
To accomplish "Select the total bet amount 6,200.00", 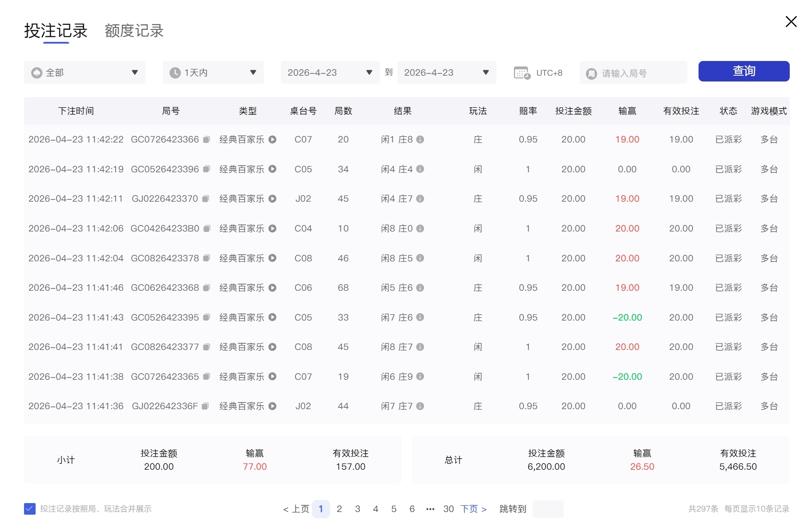I will pyautogui.click(x=546, y=467).
